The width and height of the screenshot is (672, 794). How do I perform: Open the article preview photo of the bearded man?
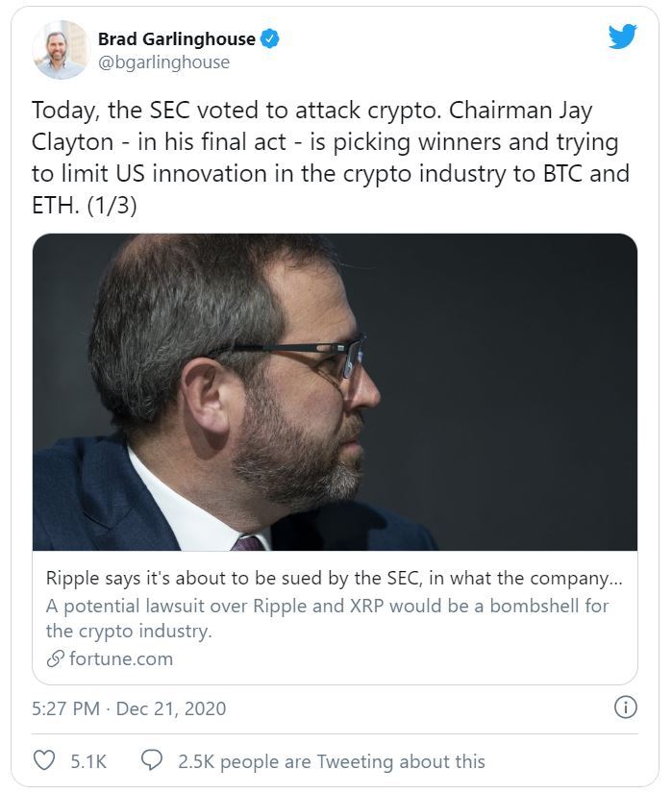pyautogui.click(x=335, y=392)
